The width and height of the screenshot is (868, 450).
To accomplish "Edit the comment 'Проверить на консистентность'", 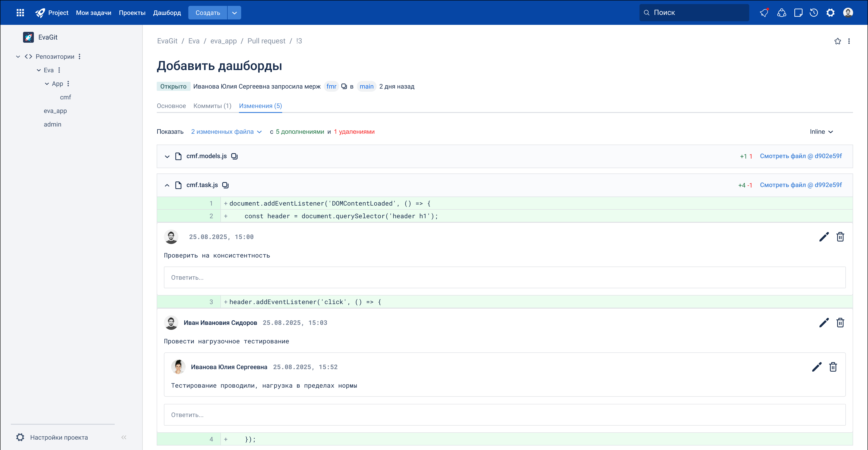I will tap(824, 237).
